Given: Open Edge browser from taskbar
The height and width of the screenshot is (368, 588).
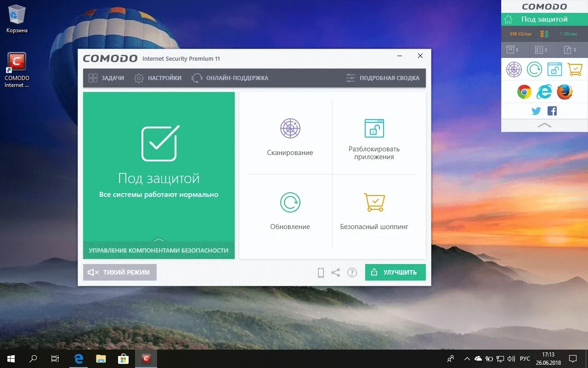Looking at the screenshot, I should (79, 359).
